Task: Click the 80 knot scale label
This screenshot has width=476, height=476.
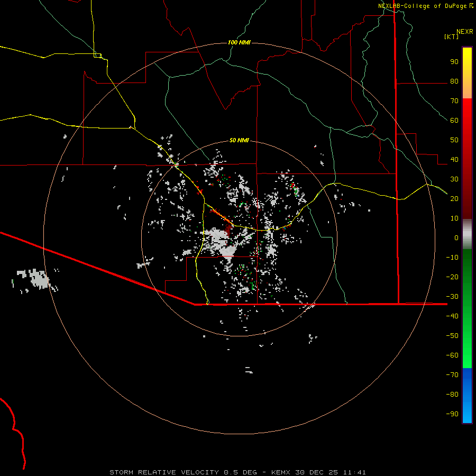Action: (454, 81)
